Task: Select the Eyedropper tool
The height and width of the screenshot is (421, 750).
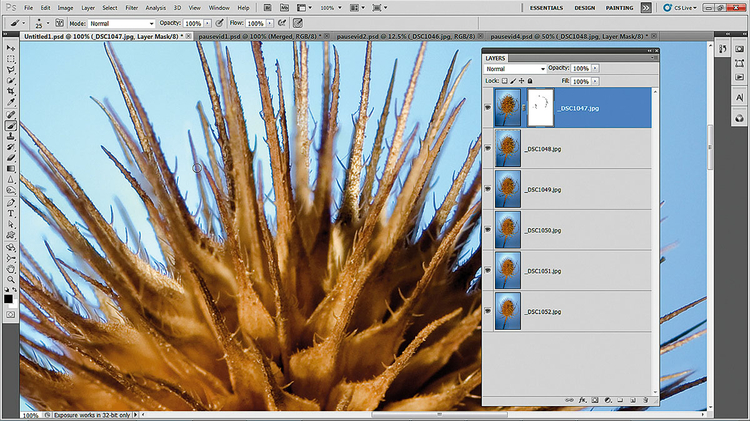Action: 11,102
